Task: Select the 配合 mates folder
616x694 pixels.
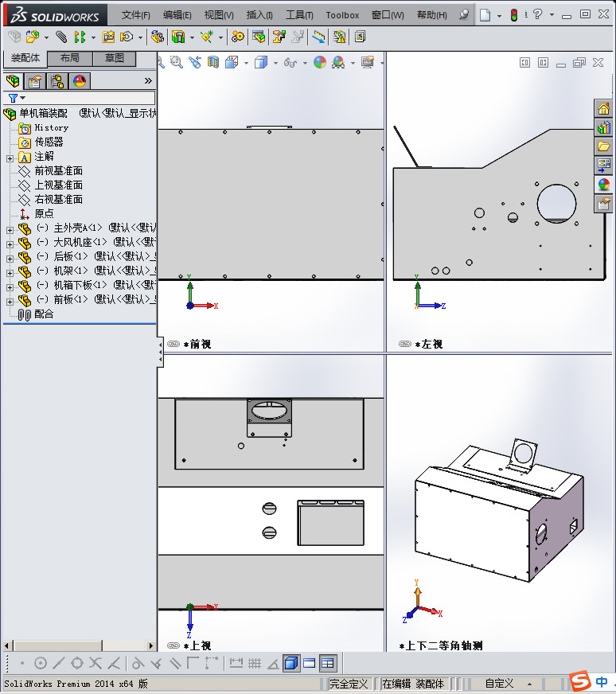Action: (44, 314)
